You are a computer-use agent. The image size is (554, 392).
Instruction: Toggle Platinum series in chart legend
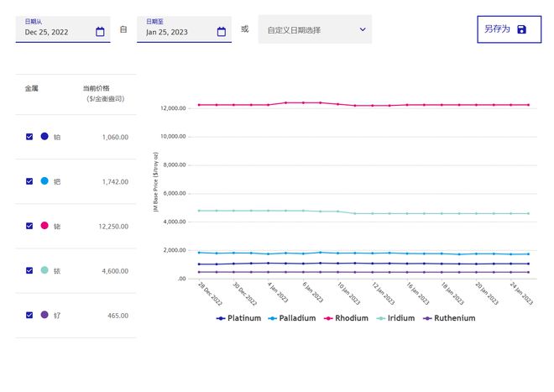(x=238, y=318)
